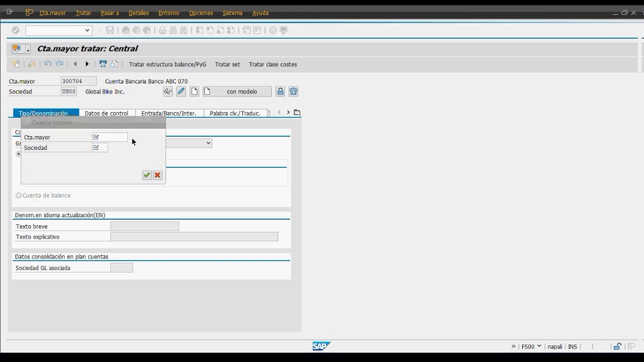
Task: Open the Tratar menu
Action: coord(84,13)
